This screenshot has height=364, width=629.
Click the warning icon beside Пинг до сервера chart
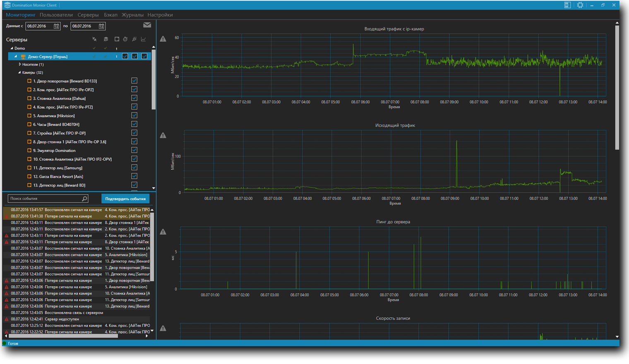[163, 232]
